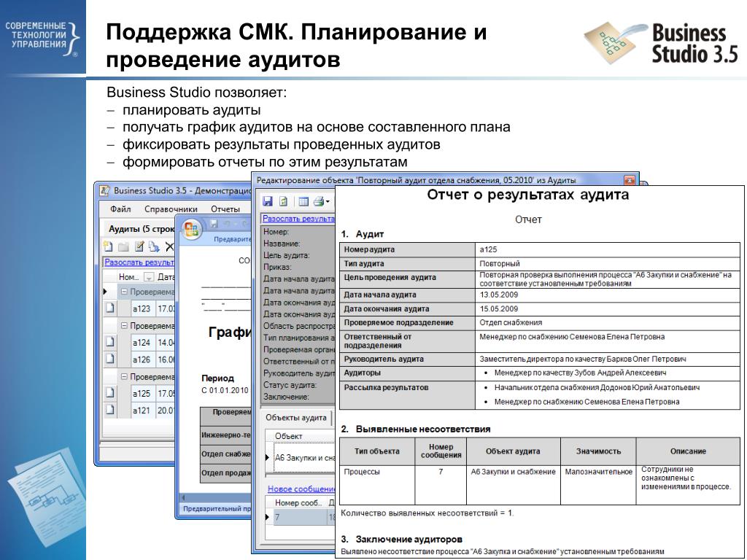The image size is (747, 560).
Task: Select the 'Предварите...' ribbon tab in preview window
Action: [233, 239]
